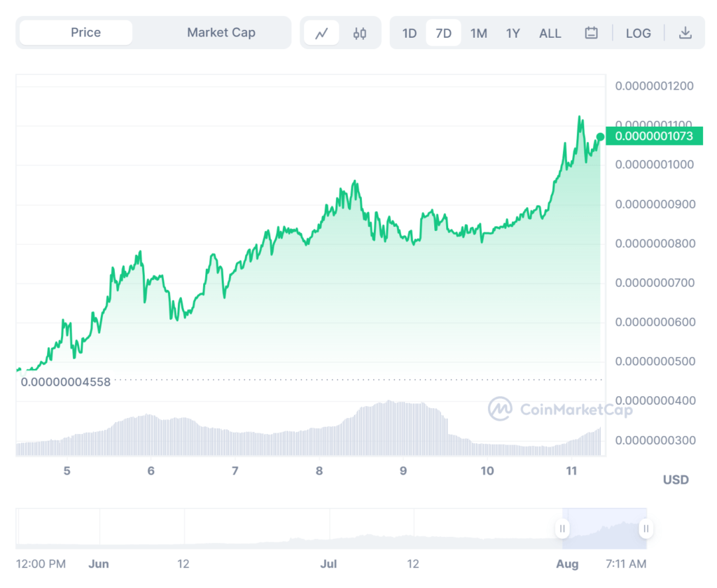
Task: Select the 1D timeframe tab
Action: click(410, 32)
